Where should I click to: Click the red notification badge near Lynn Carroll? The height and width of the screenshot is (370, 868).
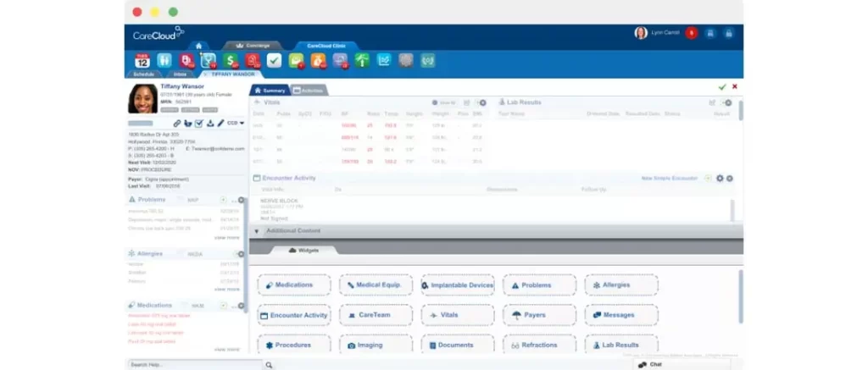(691, 33)
